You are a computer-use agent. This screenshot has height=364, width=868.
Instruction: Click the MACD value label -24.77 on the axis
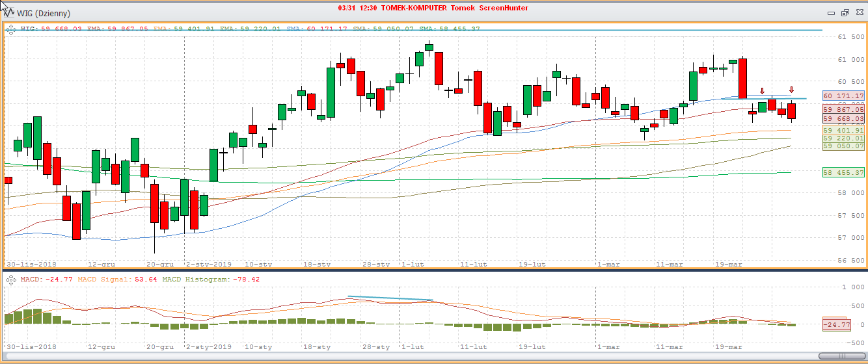point(837,324)
